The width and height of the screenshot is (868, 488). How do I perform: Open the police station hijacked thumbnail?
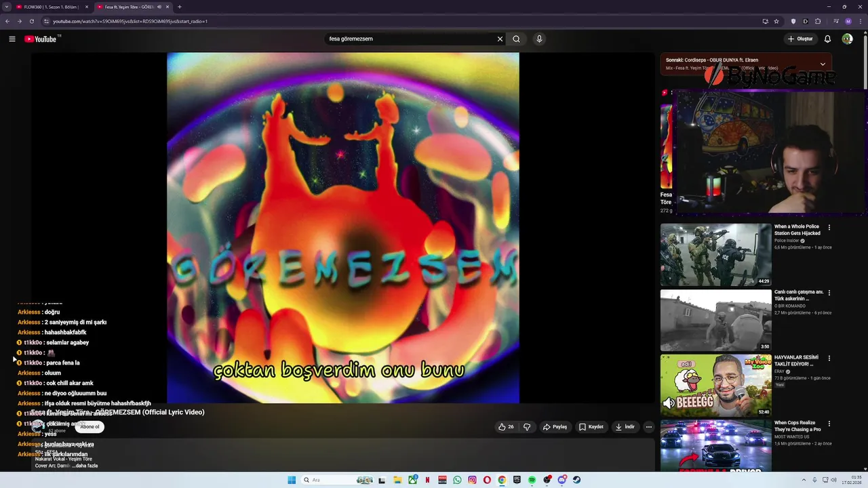point(715,254)
